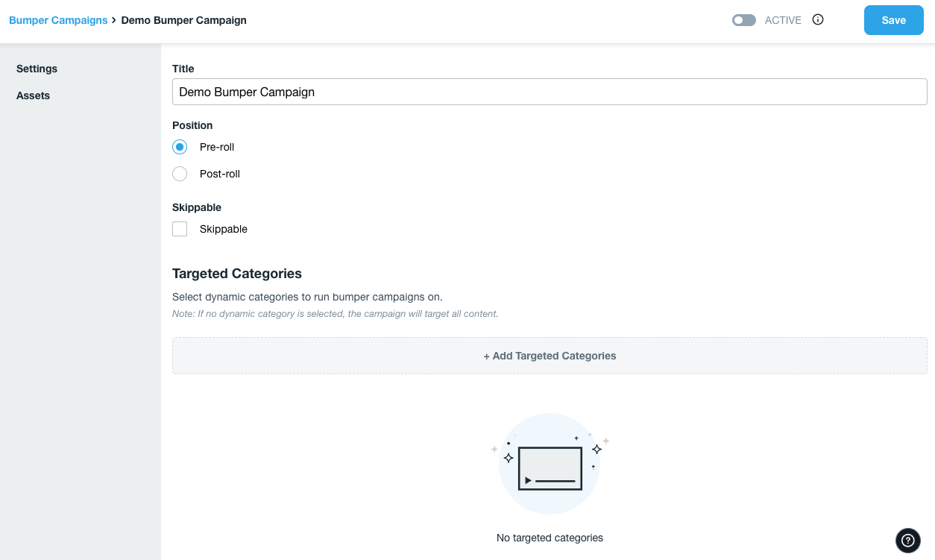The height and width of the screenshot is (560, 935).
Task: Select the Pre-roll radio button
Action: (x=180, y=147)
